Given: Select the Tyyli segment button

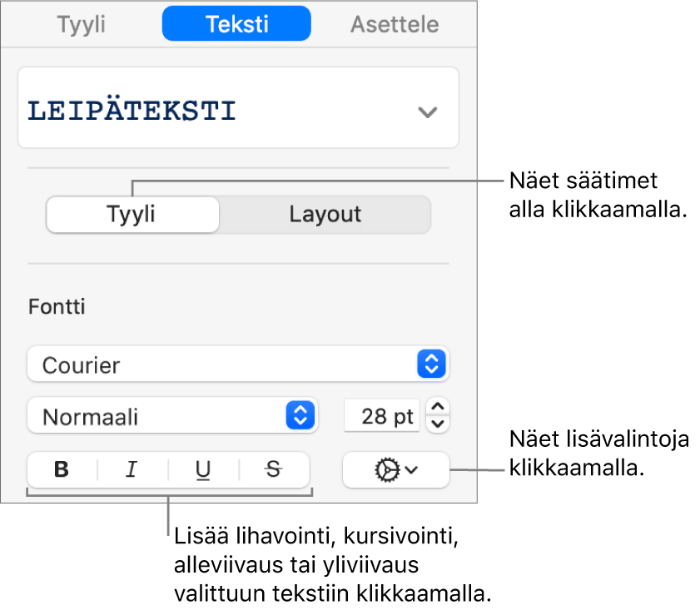Looking at the screenshot, I should pyautogui.click(x=132, y=215).
